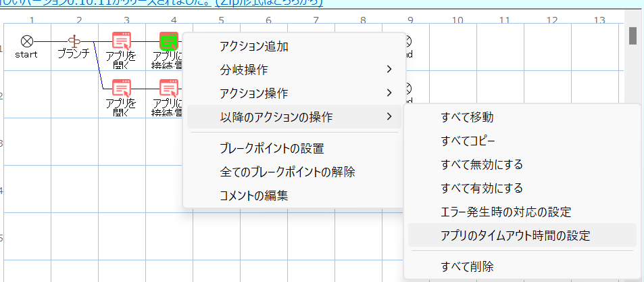Choose 全てのブレークポイントの解除
The width and height of the screenshot is (644, 282).
tap(287, 172)
